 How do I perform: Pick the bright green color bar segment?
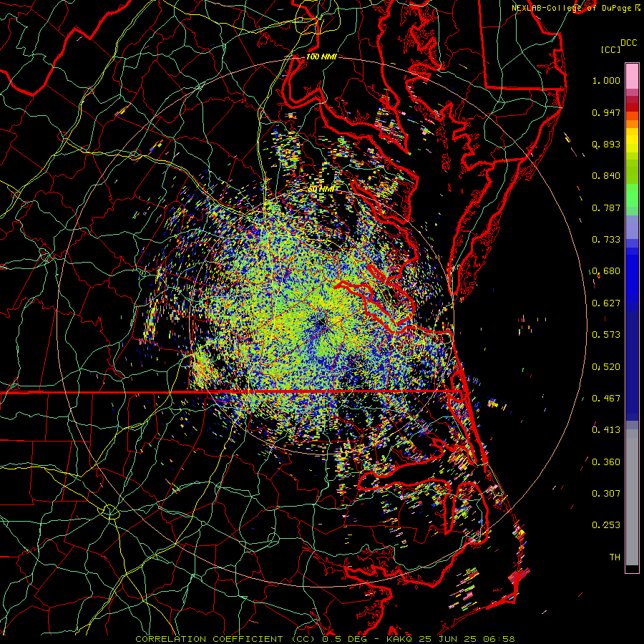632,195
